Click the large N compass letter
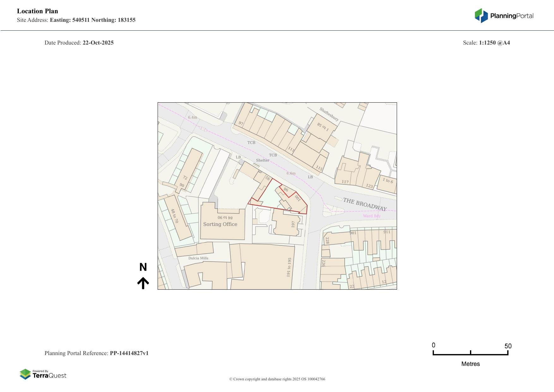 click(x=143, y=267)
